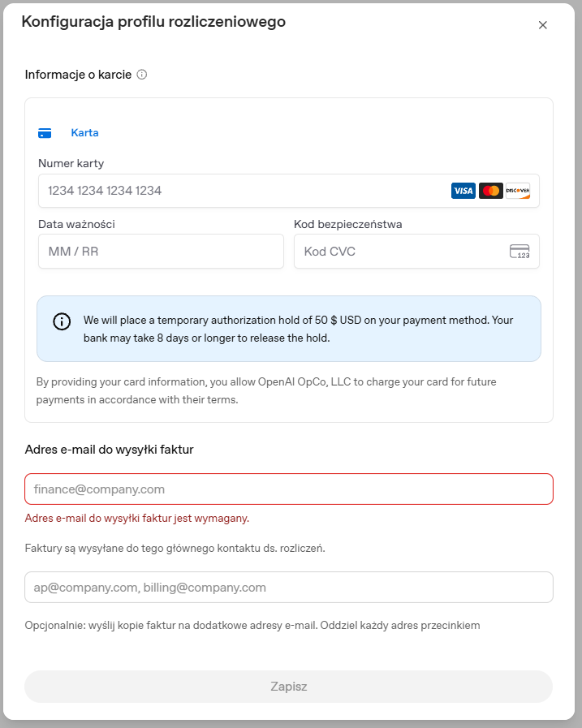Click the Data ważności label
This screenshot has width=582, height=728.
tap(76, 224)
